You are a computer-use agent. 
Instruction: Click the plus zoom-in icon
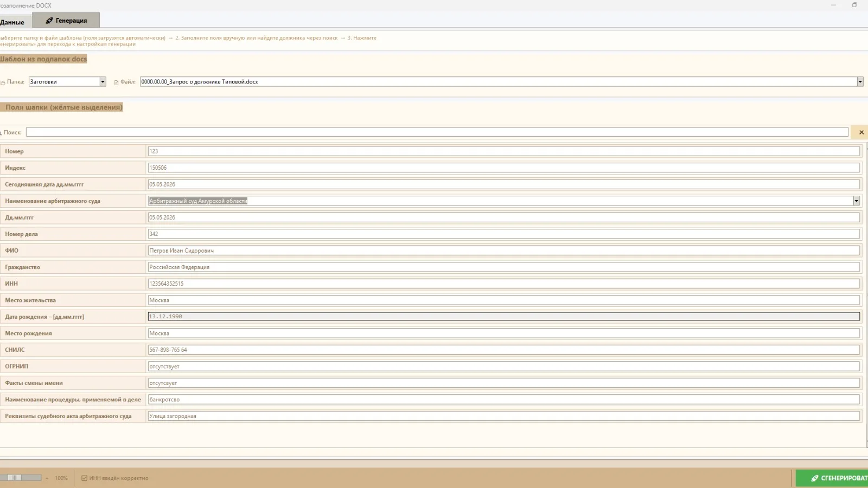coord(47,478)
